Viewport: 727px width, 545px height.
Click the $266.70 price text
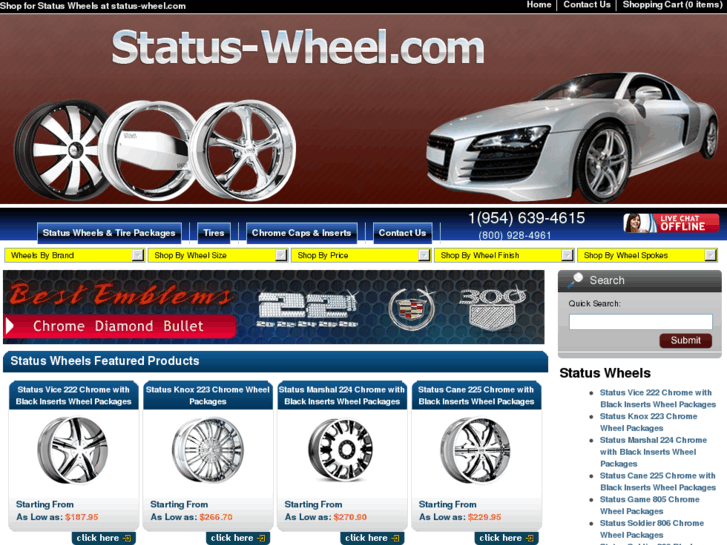pyautogui.click(x=216, y=517)
